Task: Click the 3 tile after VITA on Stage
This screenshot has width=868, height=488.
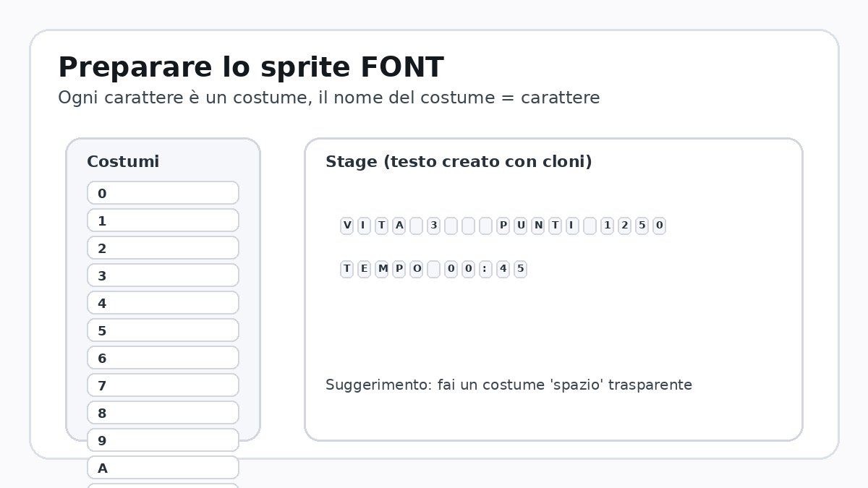Action: pos(434,226)
